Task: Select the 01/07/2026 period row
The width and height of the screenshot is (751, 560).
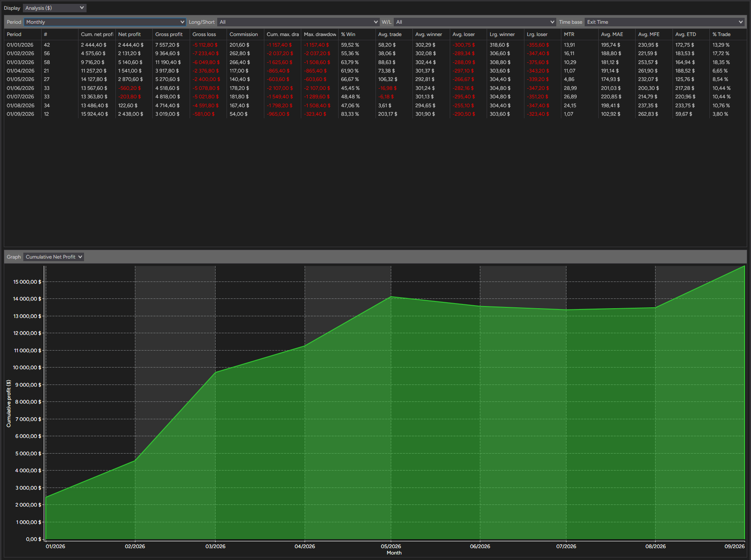Action: pyautogui.click(x=375, y=97)
